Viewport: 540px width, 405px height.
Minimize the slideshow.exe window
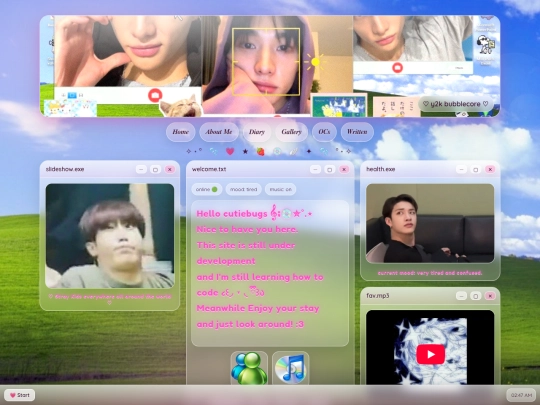coord(141,169)
